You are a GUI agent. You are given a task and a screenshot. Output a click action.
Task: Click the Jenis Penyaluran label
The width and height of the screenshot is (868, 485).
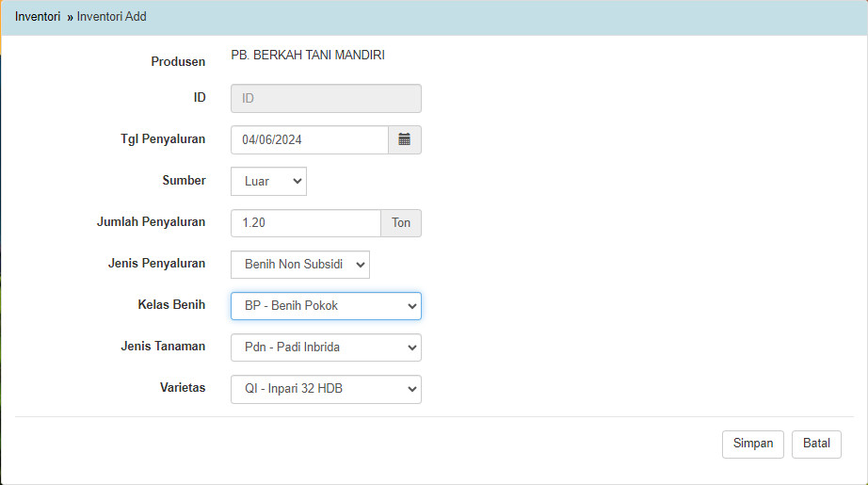coord(156,264)
